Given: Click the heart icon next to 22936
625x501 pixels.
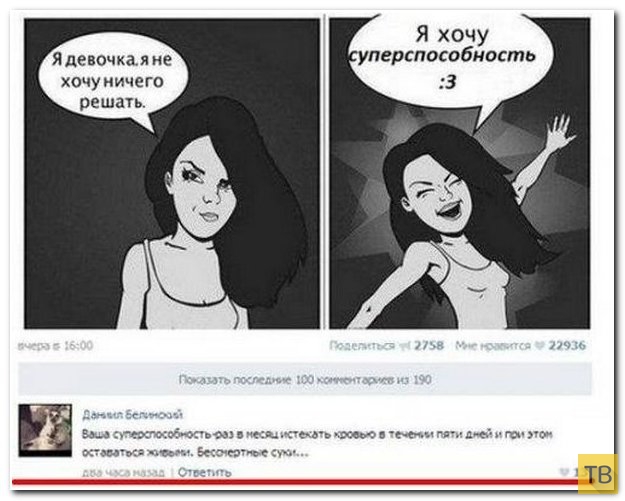Looking at the screenshot, I should point(540,346).
